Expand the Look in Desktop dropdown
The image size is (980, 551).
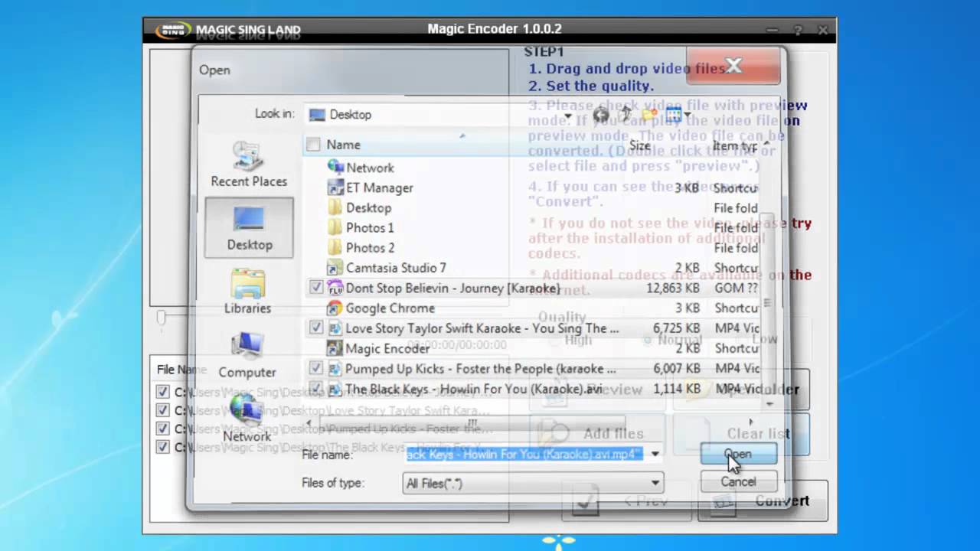(x=567, y=116)
